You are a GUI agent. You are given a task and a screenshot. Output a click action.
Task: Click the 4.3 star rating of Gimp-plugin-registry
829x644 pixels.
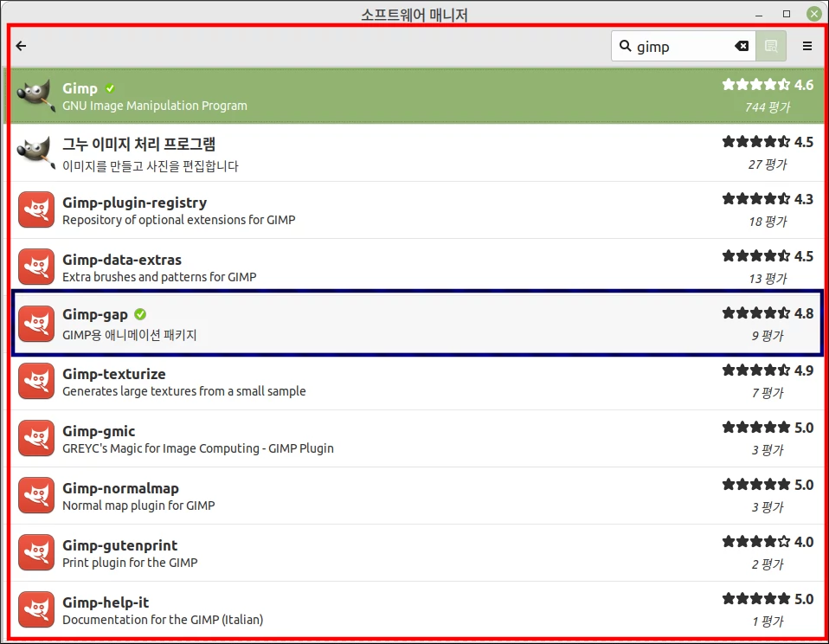point(768,199)
